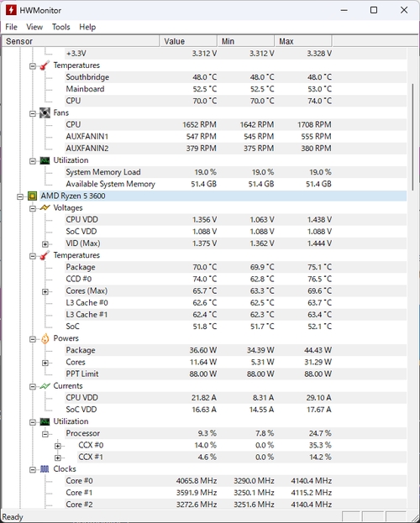The width and height of the screenshot is (420, 523).
Task: Click the Sensor column header
Action: 81,41
